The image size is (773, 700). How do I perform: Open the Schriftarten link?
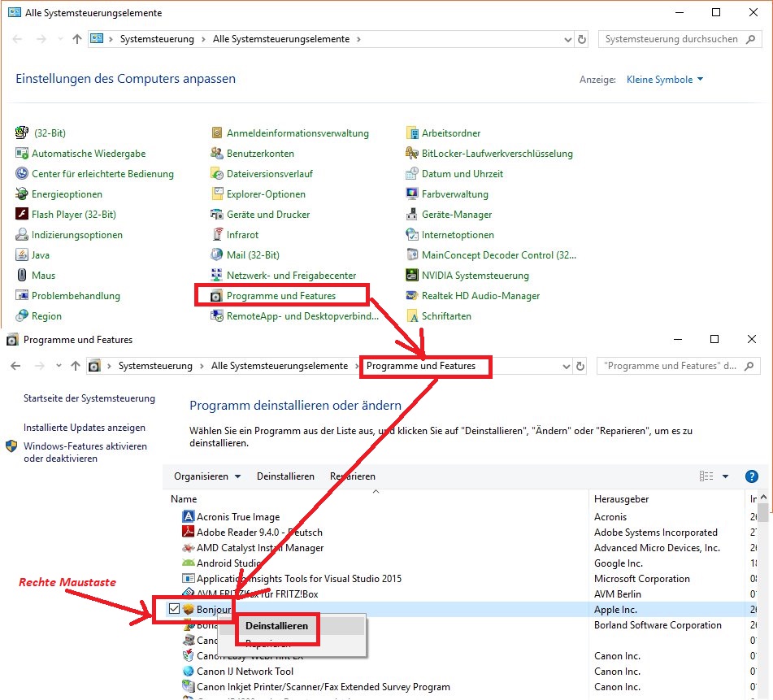coord(446,316)
